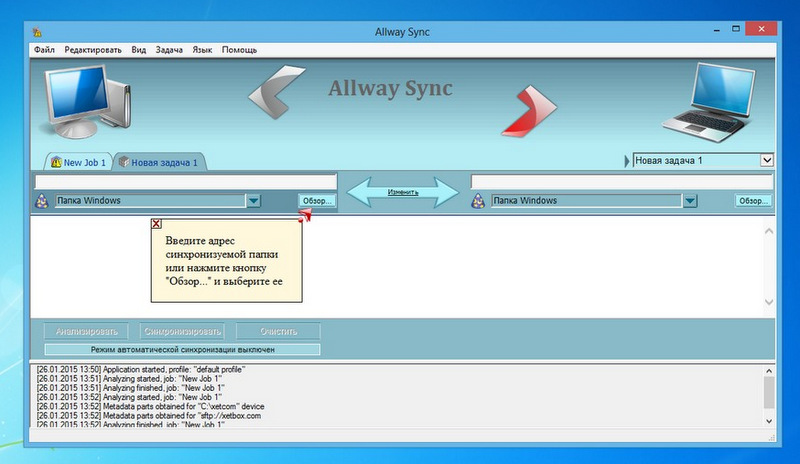Close the hint tooltip with red X

pyautogui.click(x=156, y=224)
